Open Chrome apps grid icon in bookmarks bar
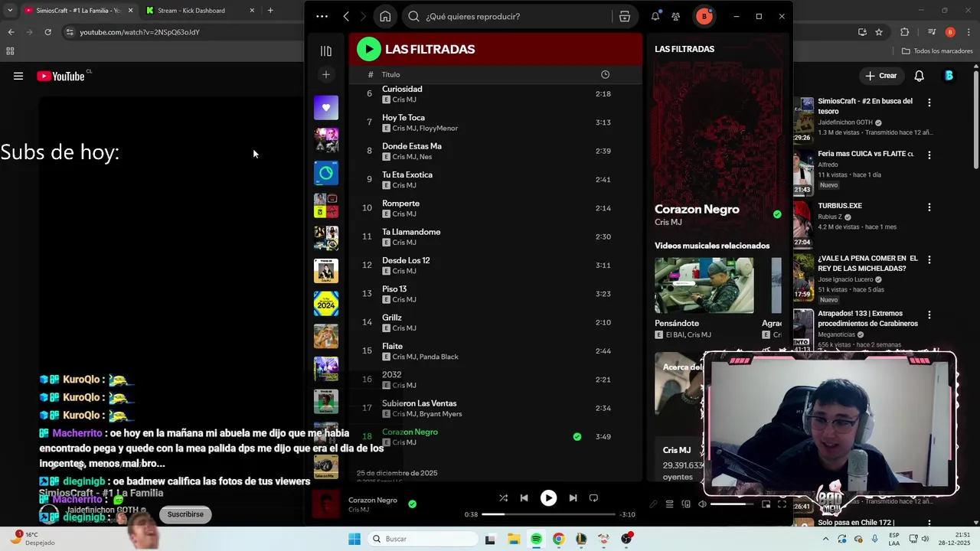This screenshot has height=551, width=980. [x=10, y=51]
